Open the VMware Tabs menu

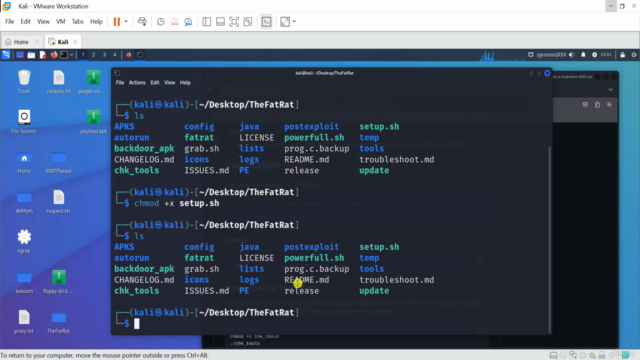click(x=78, y=22)
